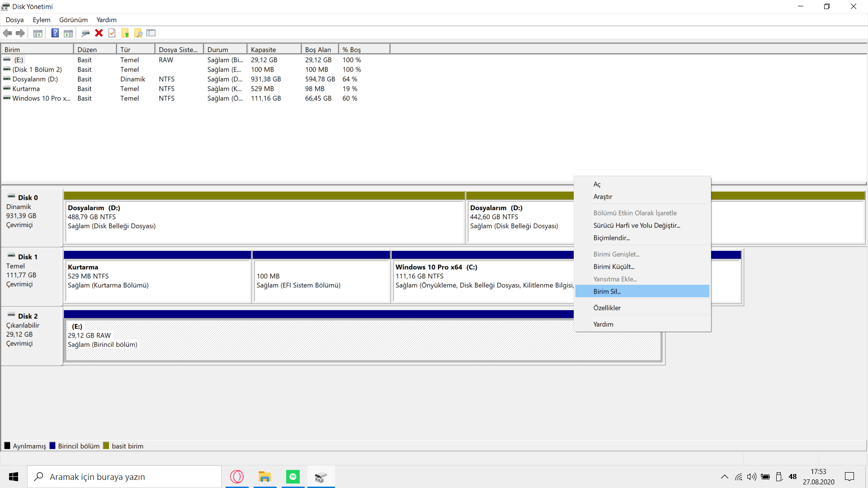Open the Görünüm menu

tap(73, 20)
